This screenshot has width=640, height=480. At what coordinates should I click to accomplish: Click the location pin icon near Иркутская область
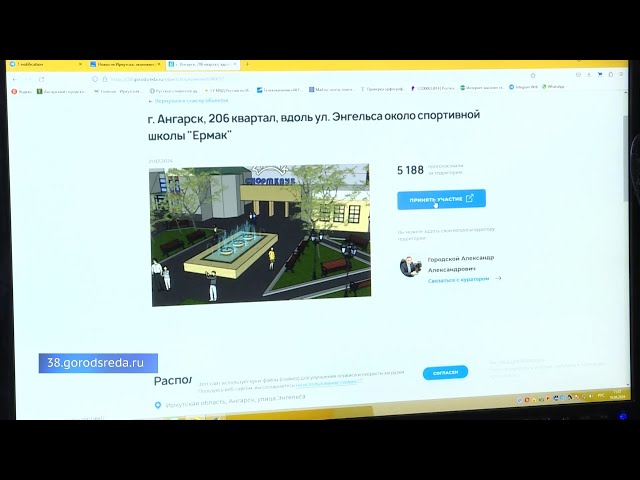[x=158, y=405]
